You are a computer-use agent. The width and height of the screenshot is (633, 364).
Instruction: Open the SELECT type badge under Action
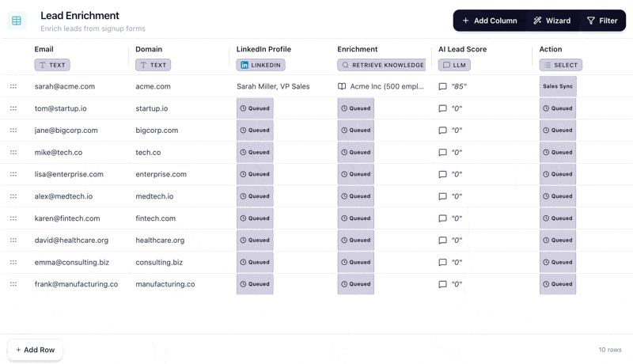coord(560,65)
